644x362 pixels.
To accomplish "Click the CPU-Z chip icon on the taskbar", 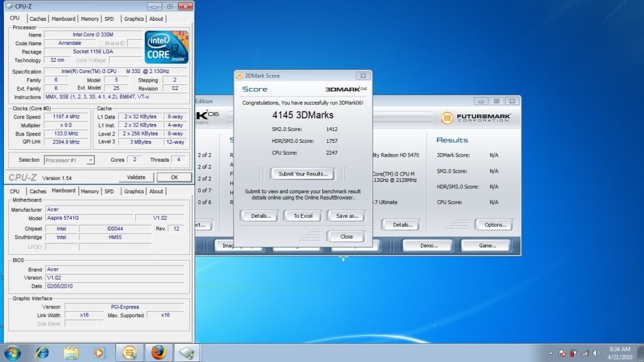I will point(187,353).
